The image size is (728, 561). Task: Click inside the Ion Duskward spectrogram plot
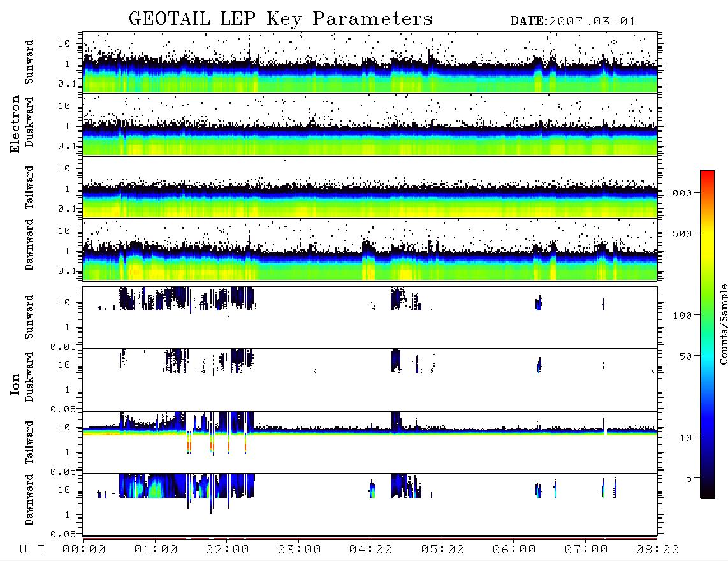[370, 379]
